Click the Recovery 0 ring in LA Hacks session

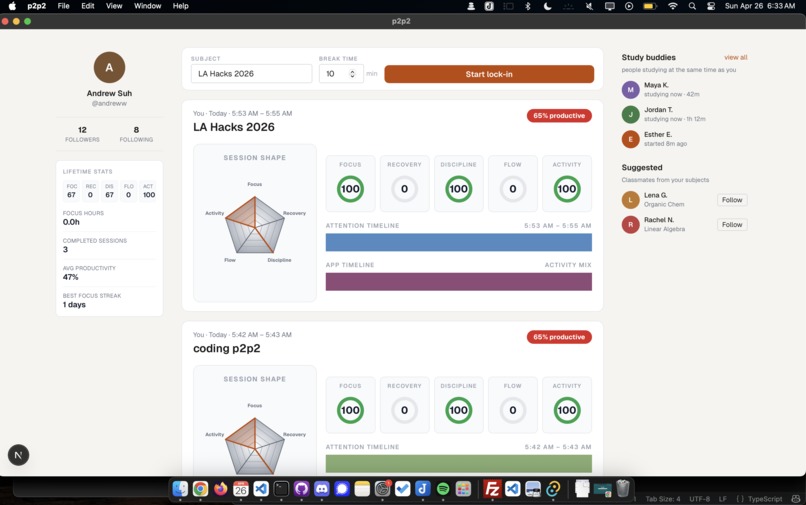point(405,189)
